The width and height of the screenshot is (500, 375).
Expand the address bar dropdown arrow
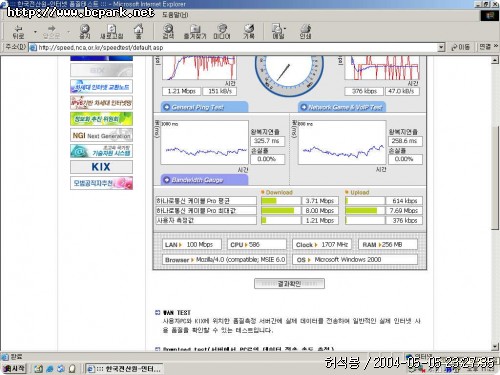tap(441, 47)
